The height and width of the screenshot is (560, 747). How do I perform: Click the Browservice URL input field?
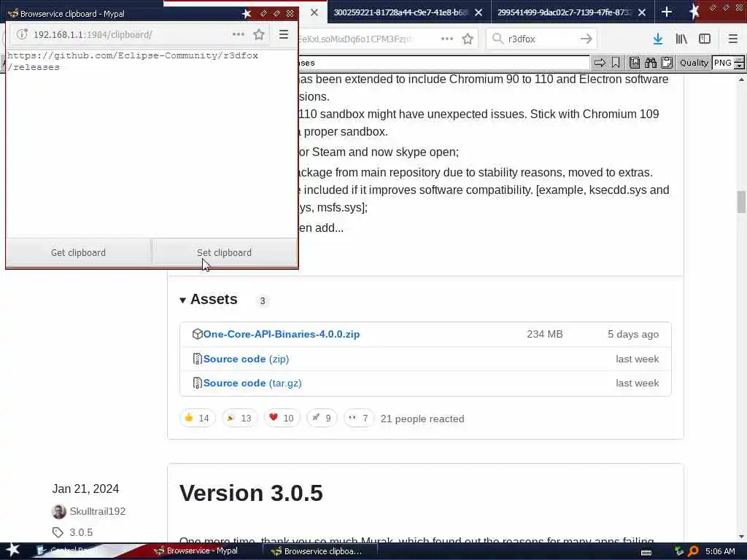coord(443,63)
